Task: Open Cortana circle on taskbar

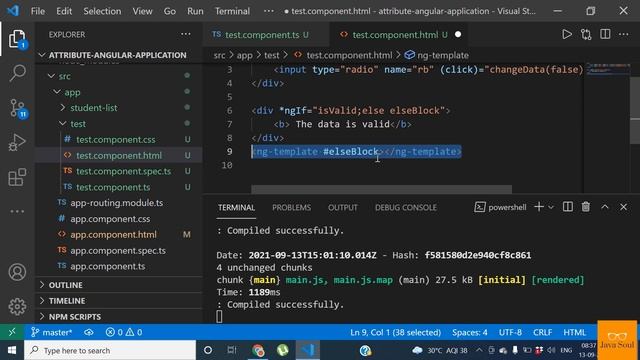Action: (208, 350)
